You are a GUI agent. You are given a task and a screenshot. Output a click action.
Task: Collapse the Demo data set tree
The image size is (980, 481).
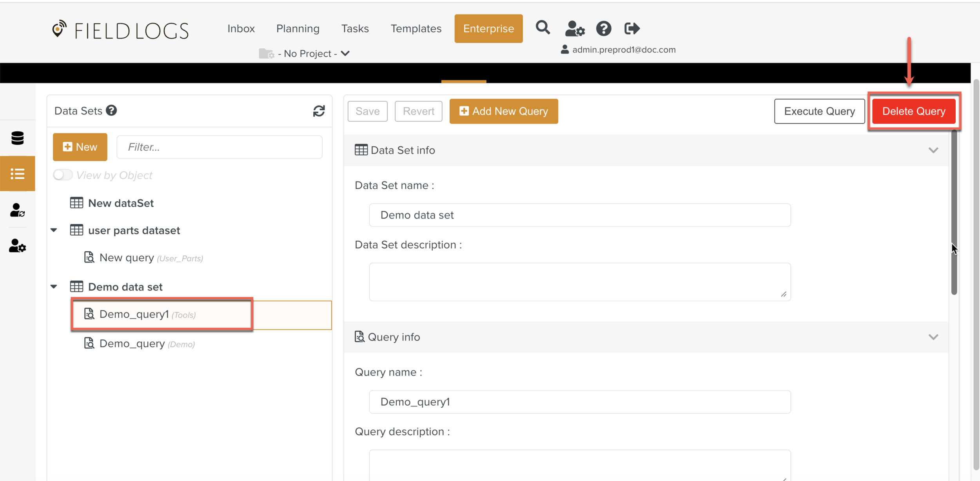(54, 287)
